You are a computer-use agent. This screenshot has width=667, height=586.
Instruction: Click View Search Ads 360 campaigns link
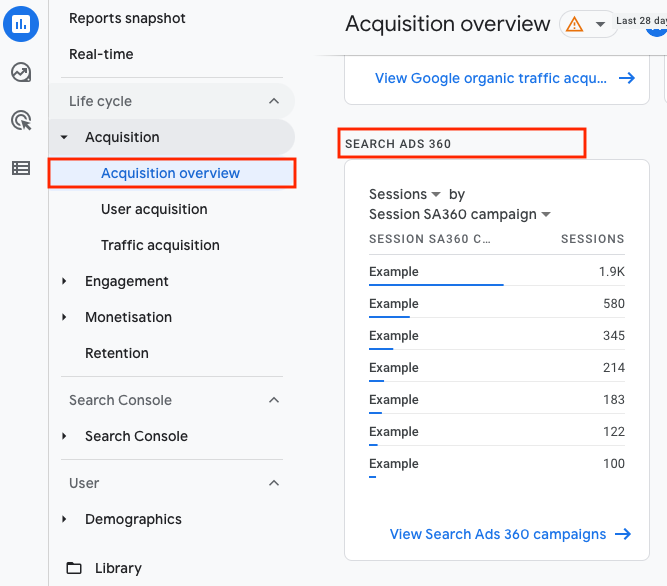(498, 534)
